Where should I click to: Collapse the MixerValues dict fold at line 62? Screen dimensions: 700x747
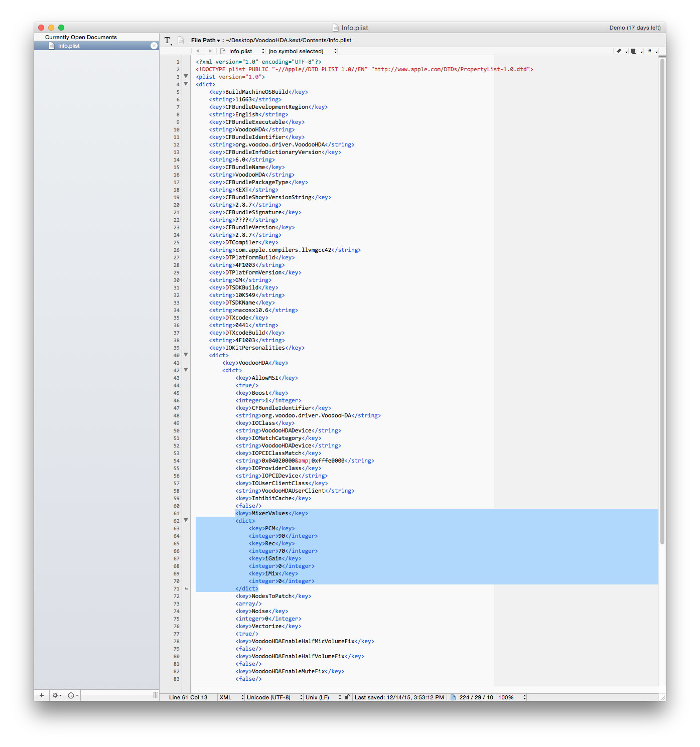coord(186,520)
